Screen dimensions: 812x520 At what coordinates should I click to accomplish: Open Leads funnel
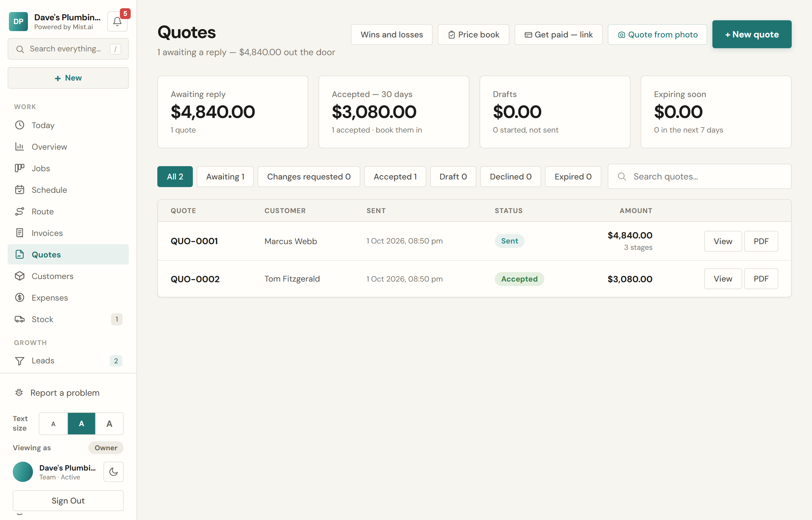coord(68,361)
